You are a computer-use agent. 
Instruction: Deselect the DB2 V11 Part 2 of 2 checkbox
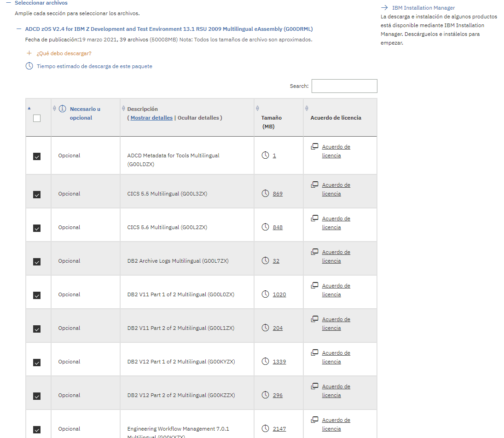pos(37,329)
